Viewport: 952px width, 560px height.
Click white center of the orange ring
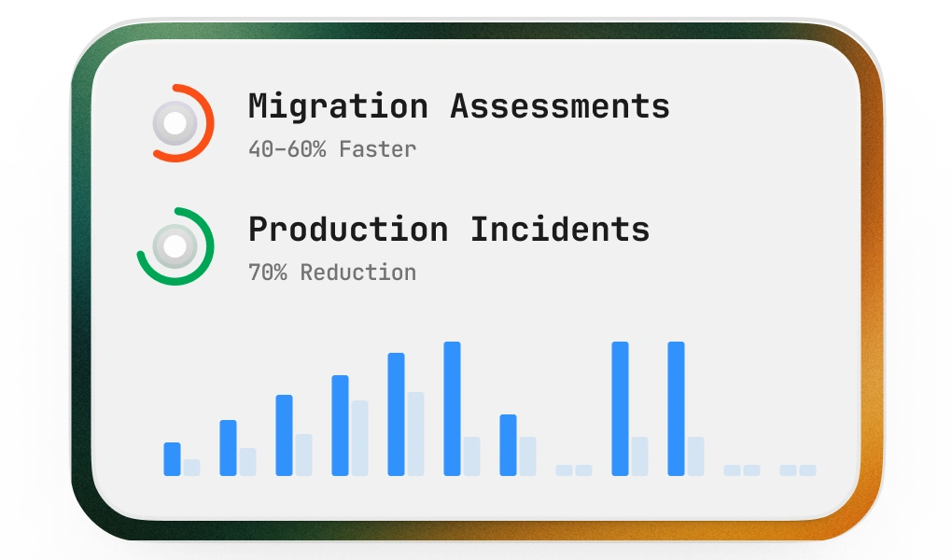(175, 123)
